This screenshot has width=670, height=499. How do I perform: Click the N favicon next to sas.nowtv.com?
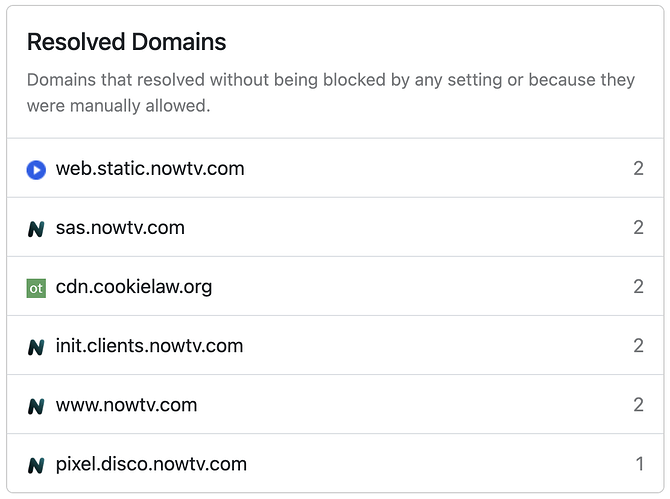pos(36,228)
